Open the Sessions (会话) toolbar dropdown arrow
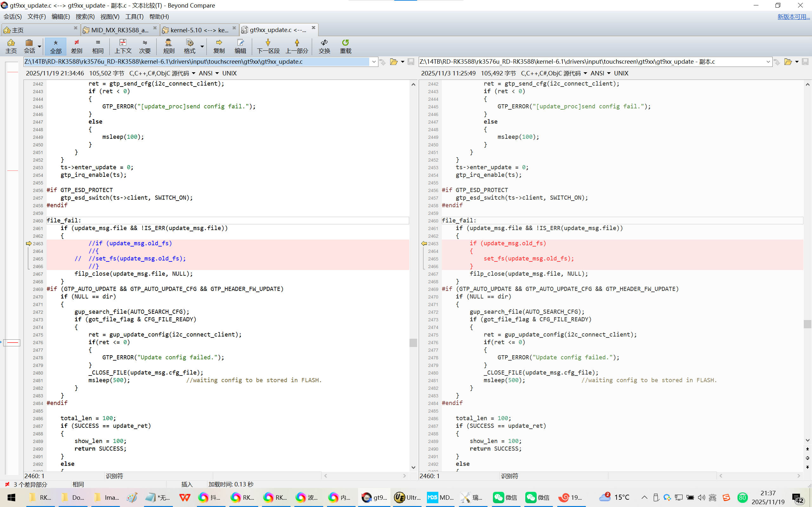Screen dimensions: 812x507 [x=40, y=46]
